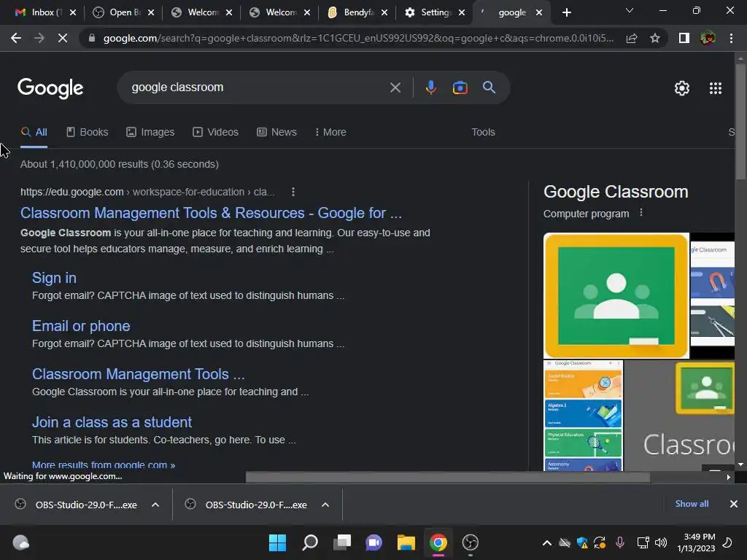Clear the search box text
The height and width of the screenshot is (560, 747).
tap(395, 87)
